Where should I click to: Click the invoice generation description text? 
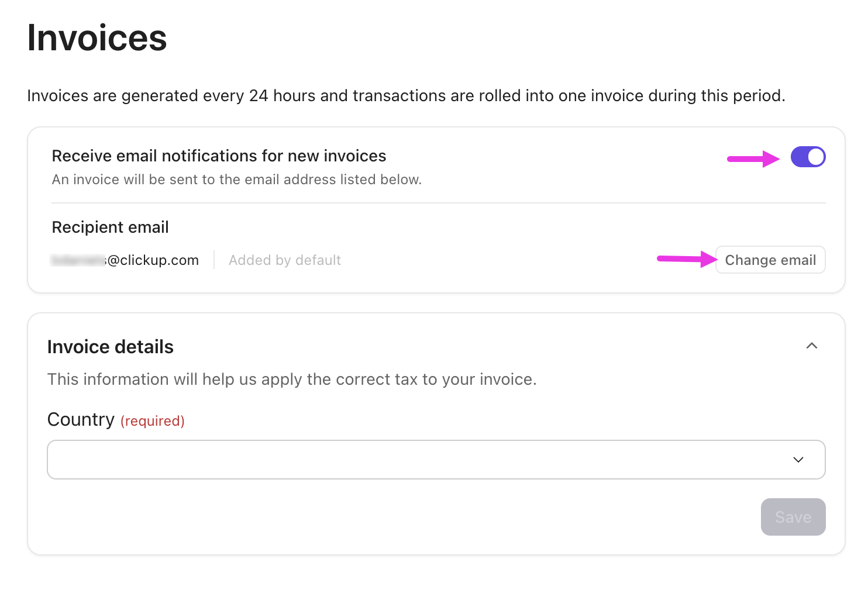click(x=407, y=95)
